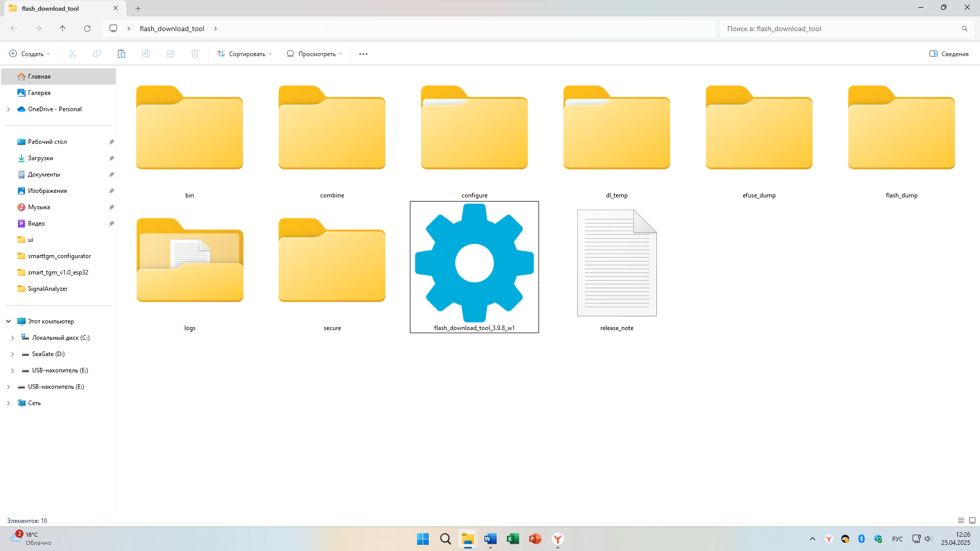
Task: Click the Создать new item button
Action: click(30, 54)
